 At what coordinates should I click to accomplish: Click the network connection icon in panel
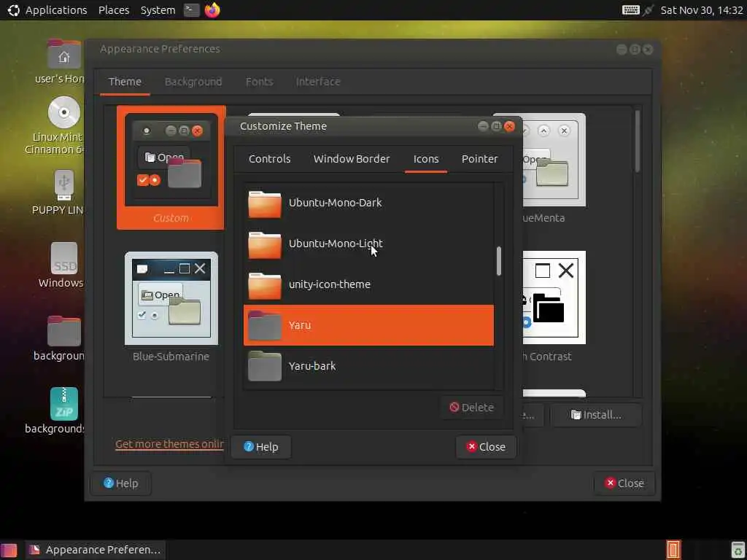tap(648, 10)
